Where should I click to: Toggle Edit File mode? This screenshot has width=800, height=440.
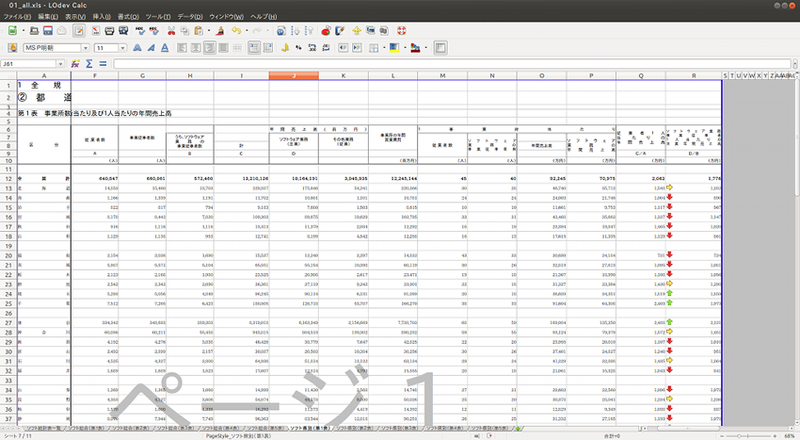[79, 31]
